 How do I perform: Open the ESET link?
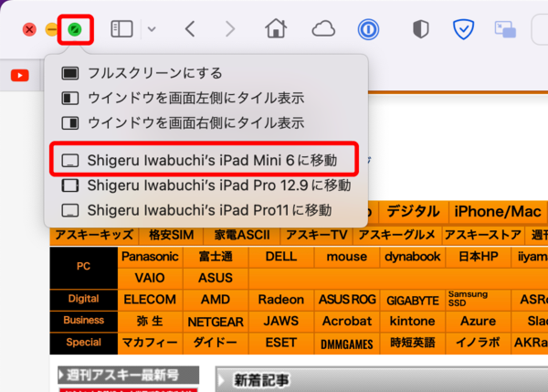(281, 344)
